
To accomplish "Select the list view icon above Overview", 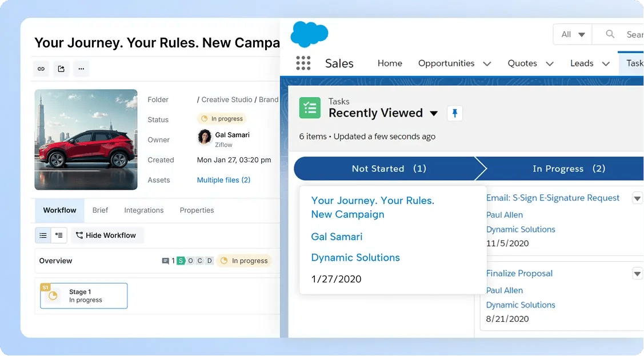I will [42, 235].
